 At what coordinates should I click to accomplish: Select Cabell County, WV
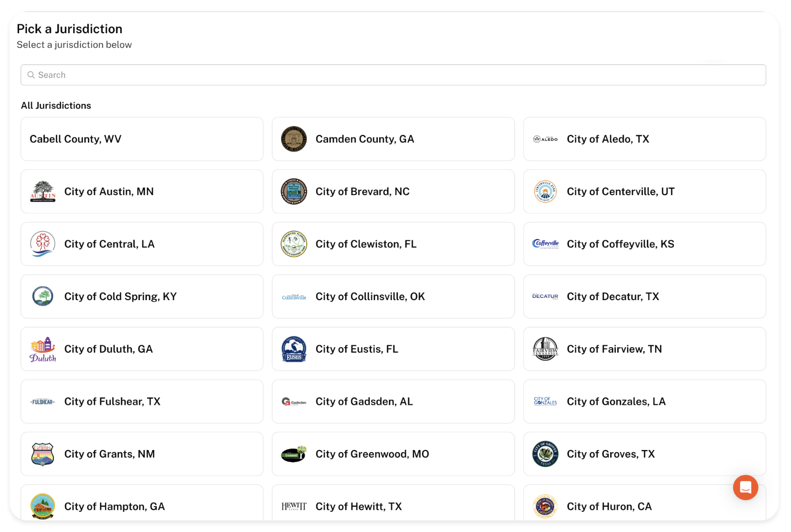pos(142,139)
